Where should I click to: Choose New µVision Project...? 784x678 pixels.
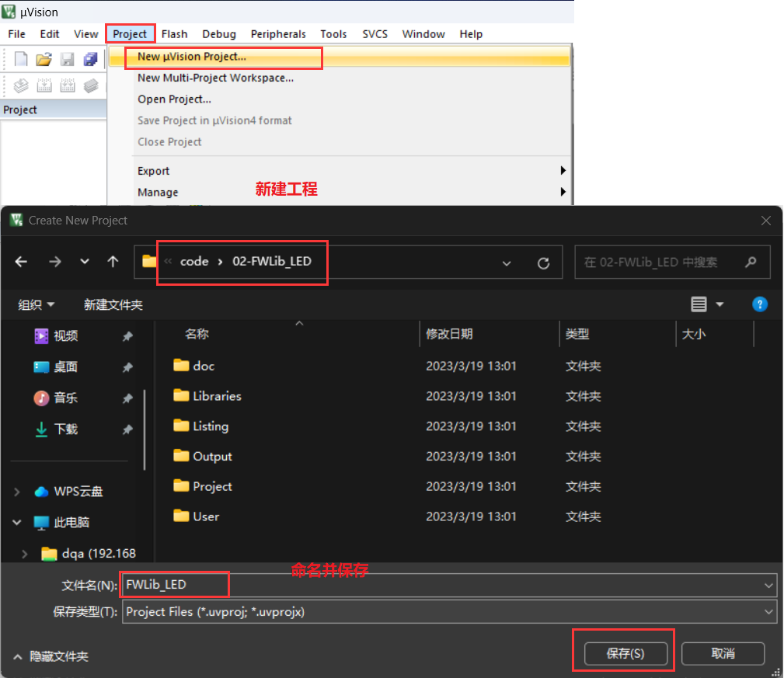pyautogui.click(x=340, y=57)
